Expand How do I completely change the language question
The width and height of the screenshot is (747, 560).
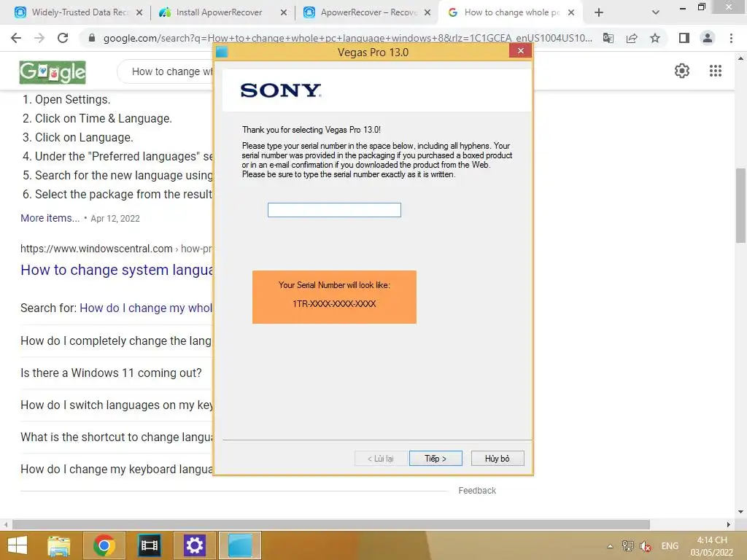point(116,341)
